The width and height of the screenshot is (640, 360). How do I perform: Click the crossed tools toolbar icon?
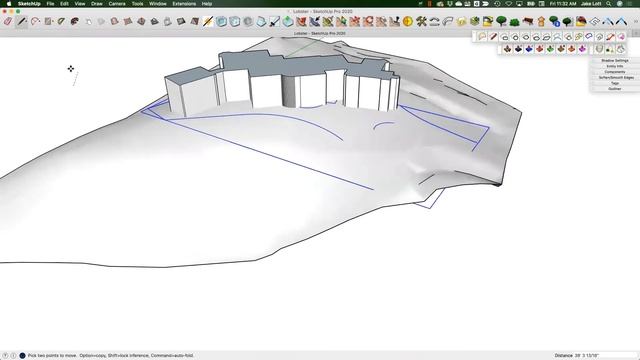[x=421, y=21]
